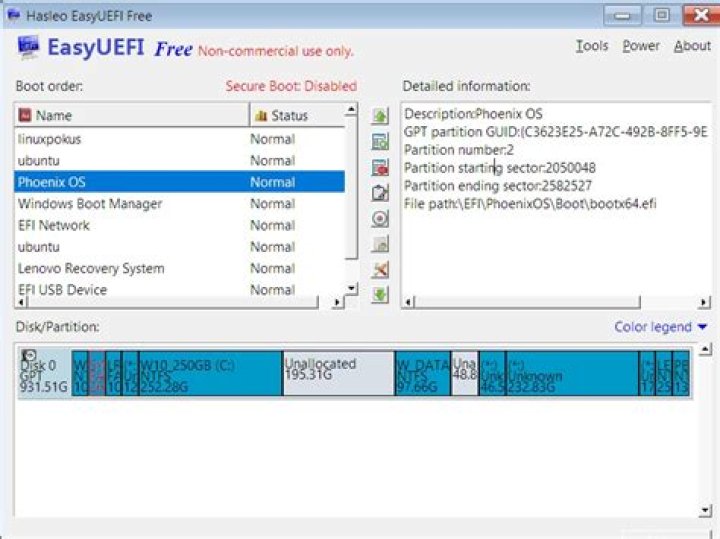Click the Partition number:2 line
The height and width of the screenshot is (539, 720).
tap(459, 150)
